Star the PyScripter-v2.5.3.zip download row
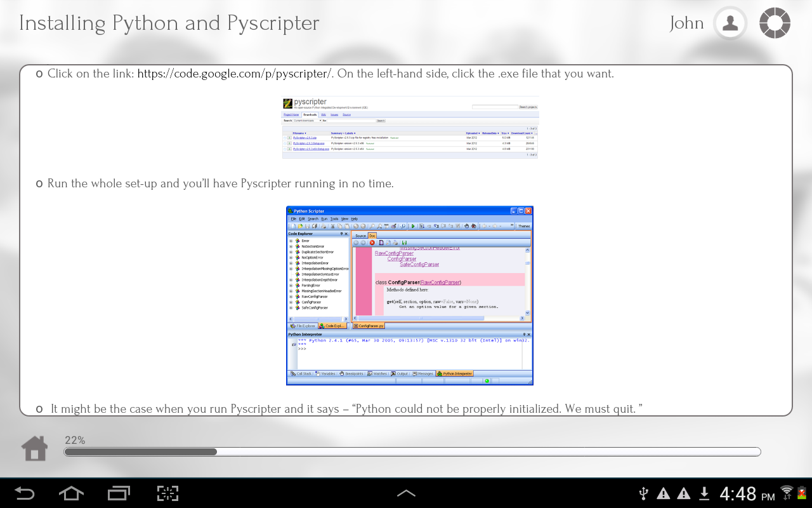The image size is (812, 508). point(284,137)
